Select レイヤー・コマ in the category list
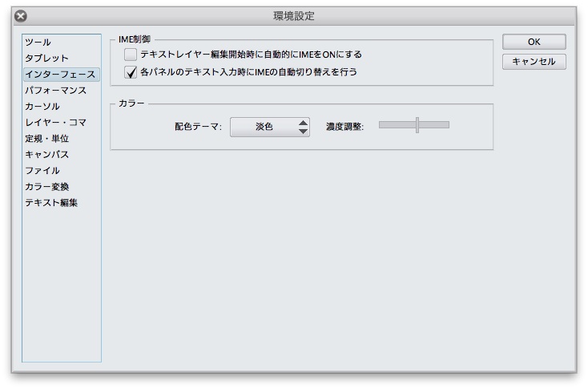 61,123
